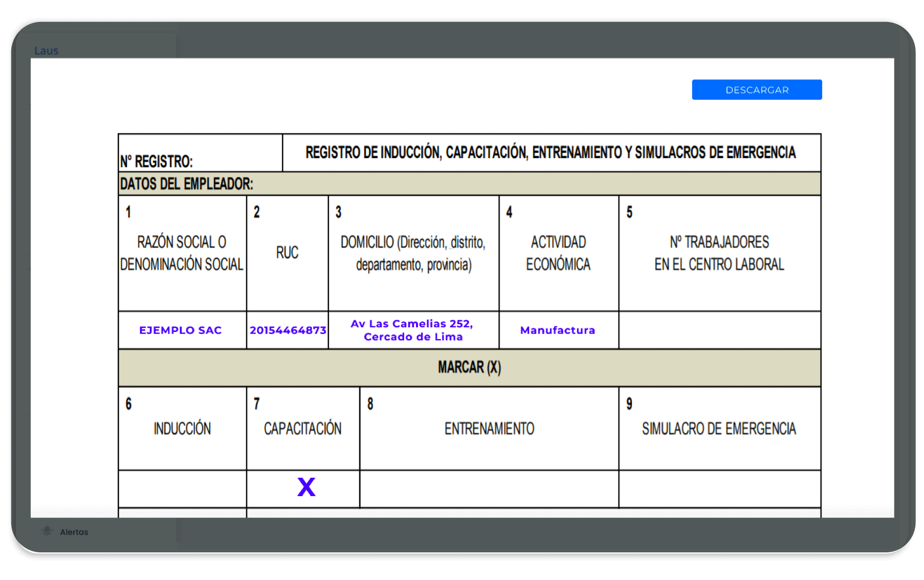The image size is (924, 580).
Task: Click the Actividad Económica column header
Action: click(x=558, y=253)
